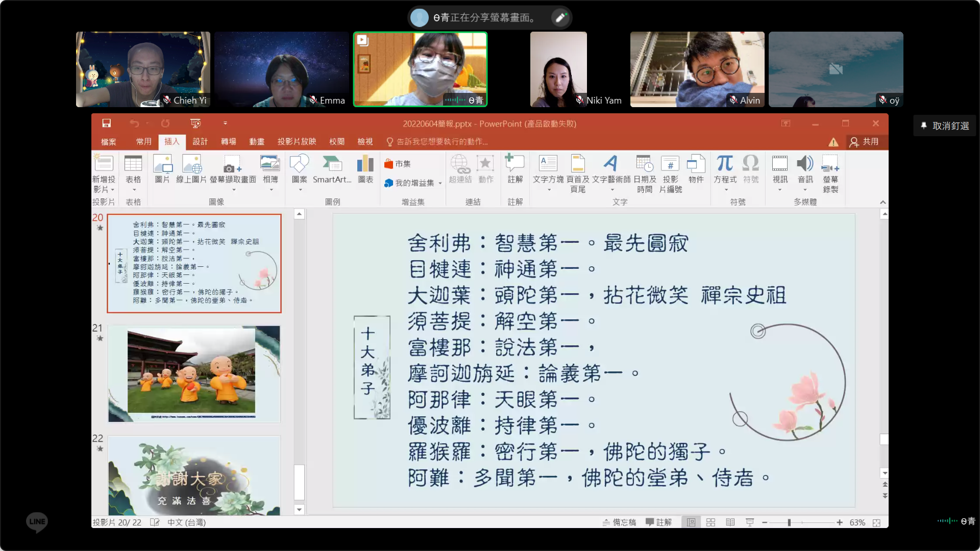Viewport: 980px width, 551px height.
Task: Fit slide to current window button
Action: (876, 522)
